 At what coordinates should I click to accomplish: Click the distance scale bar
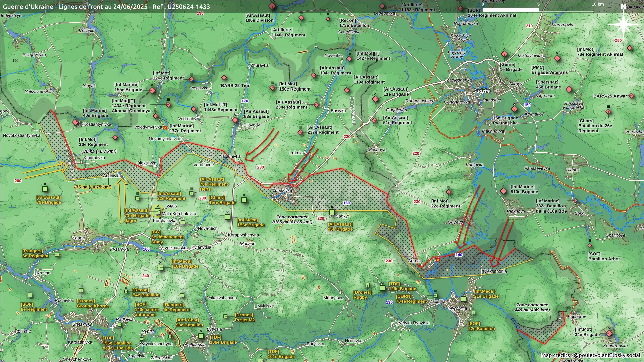pyautogui.click(x=538, y=10)
